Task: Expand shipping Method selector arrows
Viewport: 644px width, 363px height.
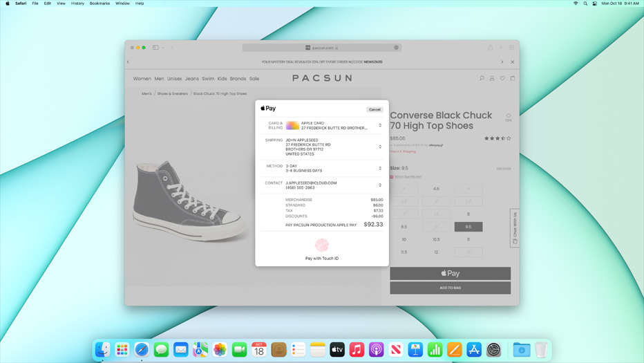Action: tap(380, 168)
